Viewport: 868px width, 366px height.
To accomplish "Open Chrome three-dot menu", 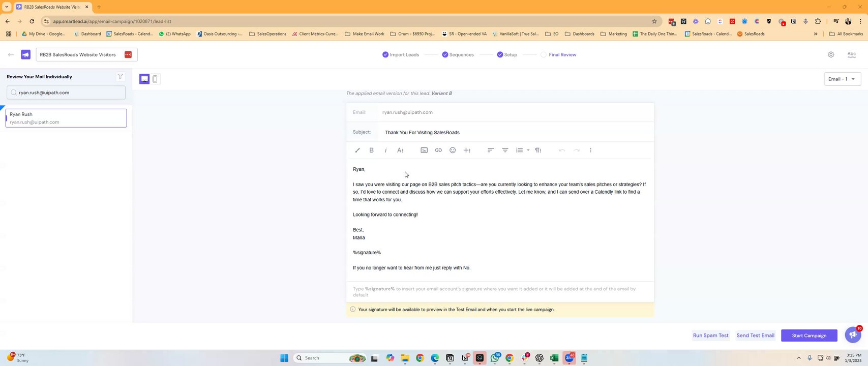I will tap(860, 21).
